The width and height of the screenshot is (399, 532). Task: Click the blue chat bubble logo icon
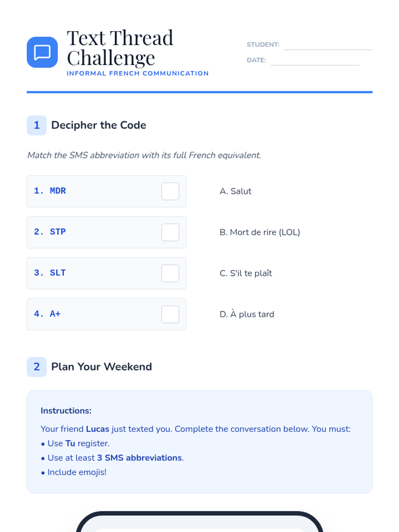coord(42,52)
